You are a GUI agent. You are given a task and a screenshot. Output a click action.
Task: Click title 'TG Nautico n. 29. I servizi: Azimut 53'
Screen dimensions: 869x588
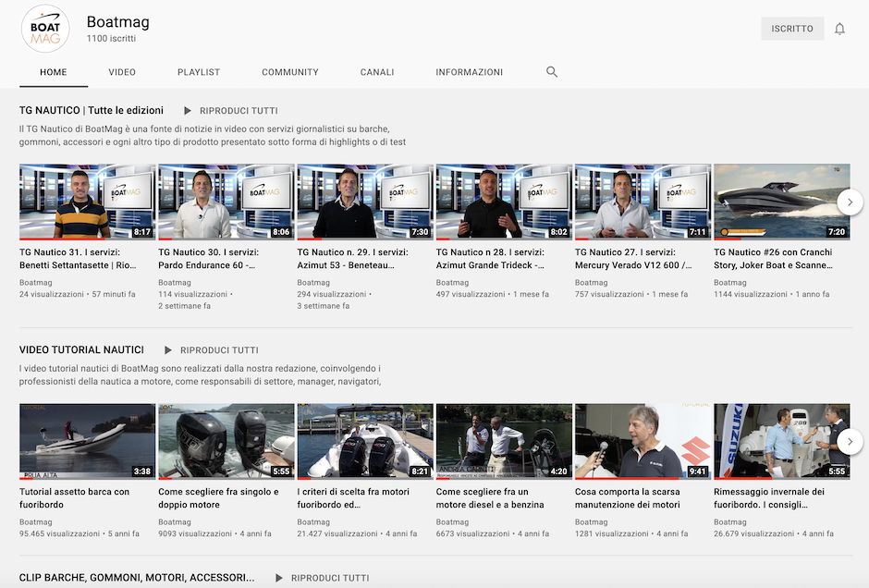pyautogui.click(x=352, y=259)
